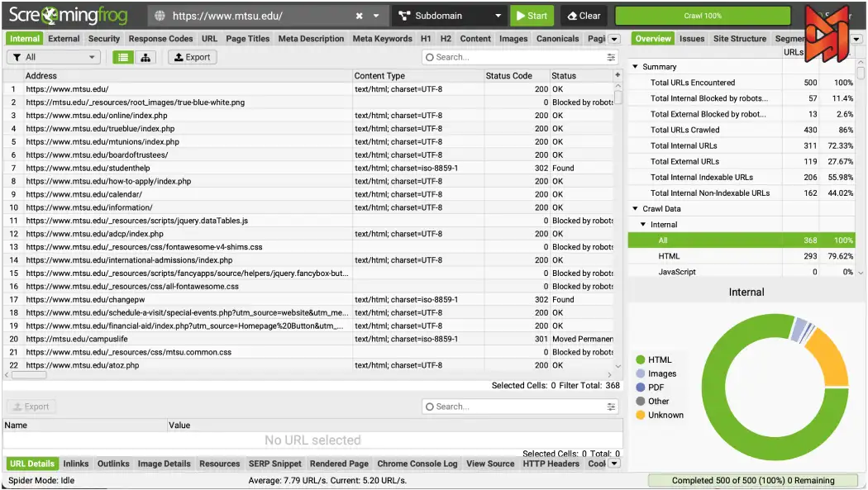Image resolution: width=868 pixels, height=490 pixels.
Task: Open the URL Details bottom tab
Action: [32, 464]
